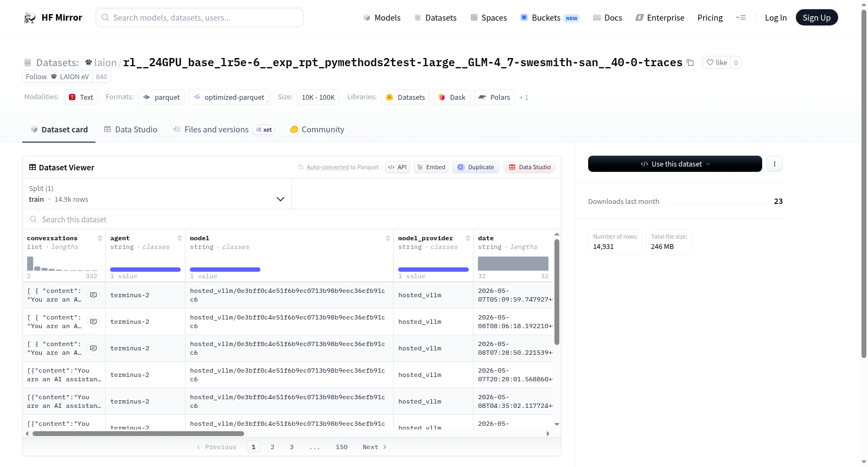Viewport: 868px width, 467px height.
Task: Select the Polars library tag
Action: (494, 97)
